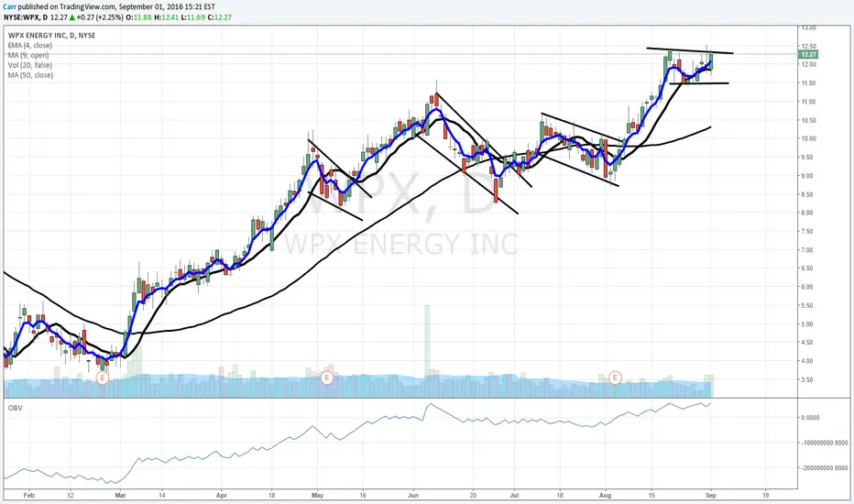This screenshot has height=504, width=854.
Task: Click the earnings E marker in August
Action: 616,378
